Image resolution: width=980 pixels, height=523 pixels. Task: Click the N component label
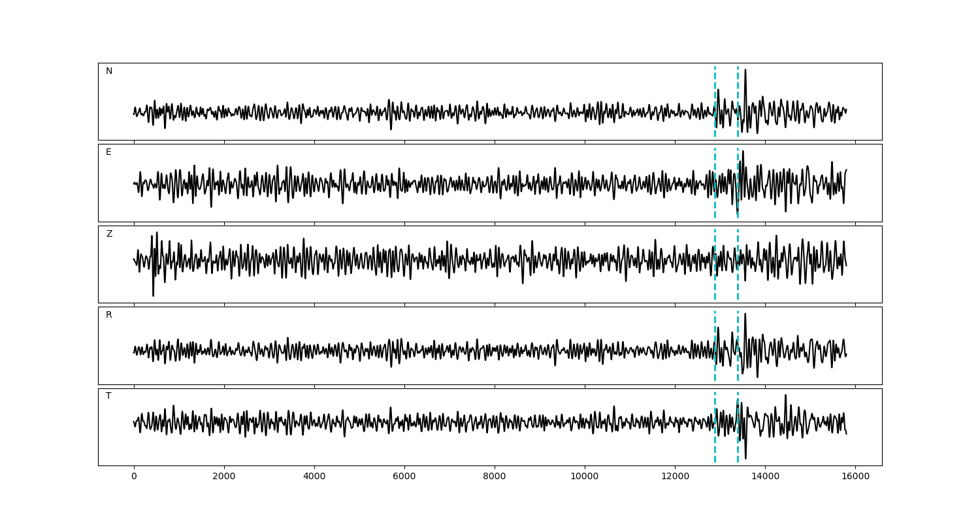(x=109, y=71)
